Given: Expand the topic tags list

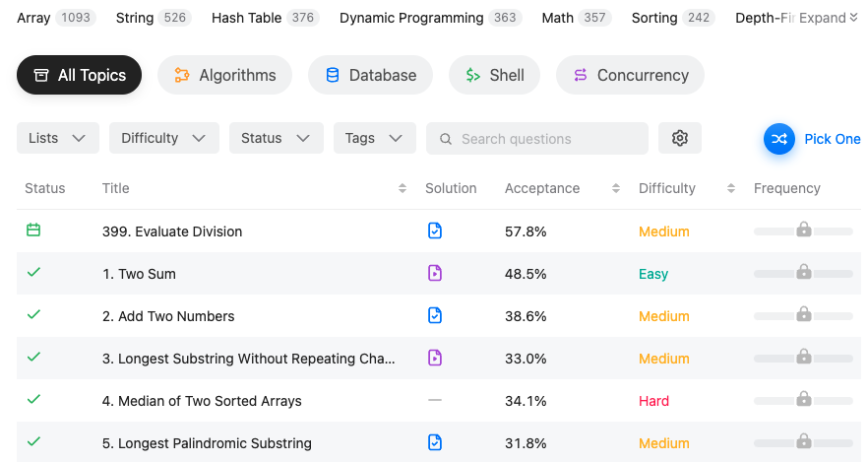Looking at the screenshot, I should (x=829, y=18).
